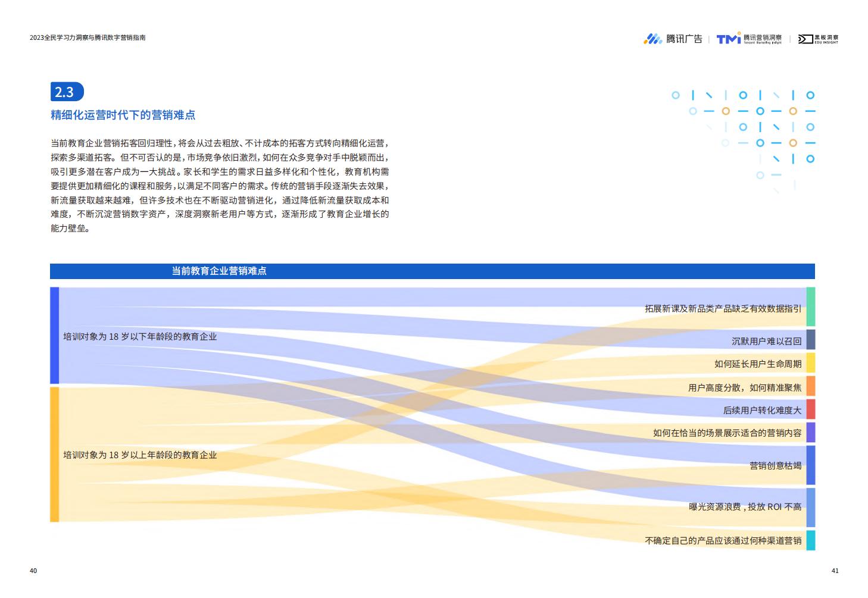
Task: Click the TMI 腾讯营销洞察 logo
Action: [x=750, y=38]
